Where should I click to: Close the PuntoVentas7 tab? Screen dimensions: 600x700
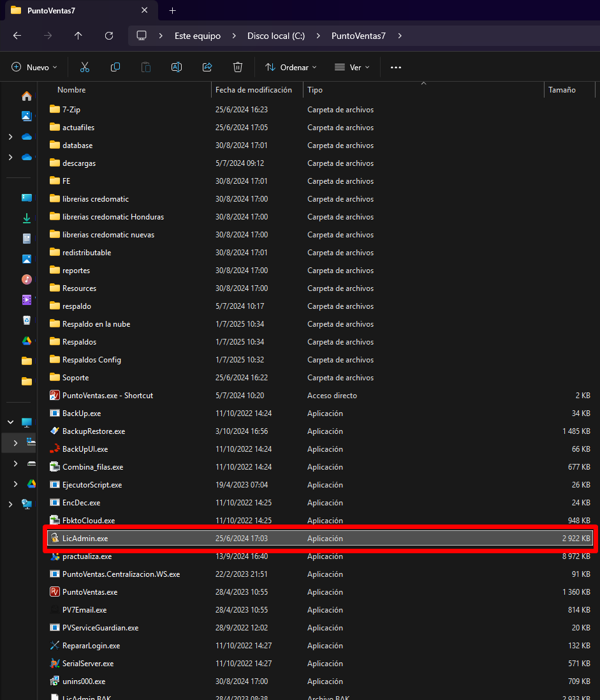click(145, 10)
